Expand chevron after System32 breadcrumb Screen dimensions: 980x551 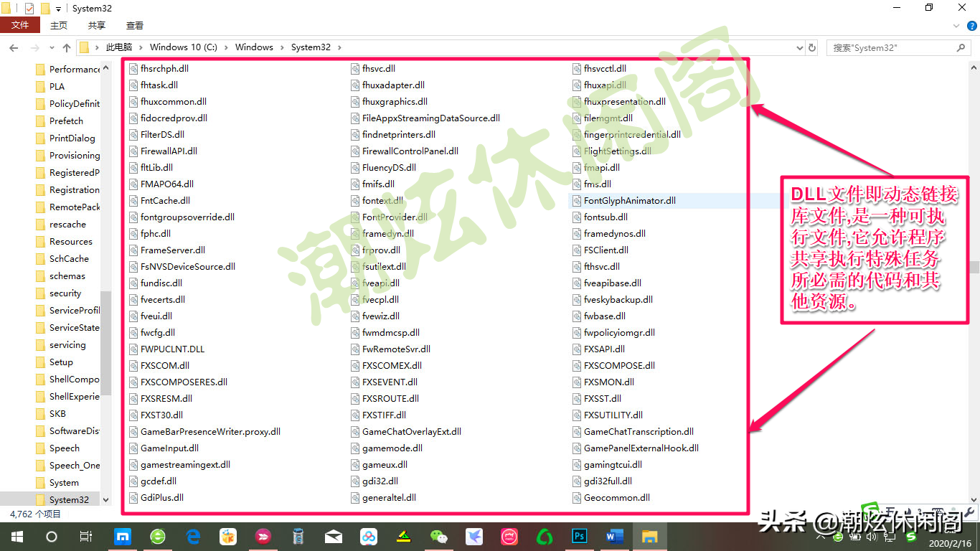tap(339, 47)
